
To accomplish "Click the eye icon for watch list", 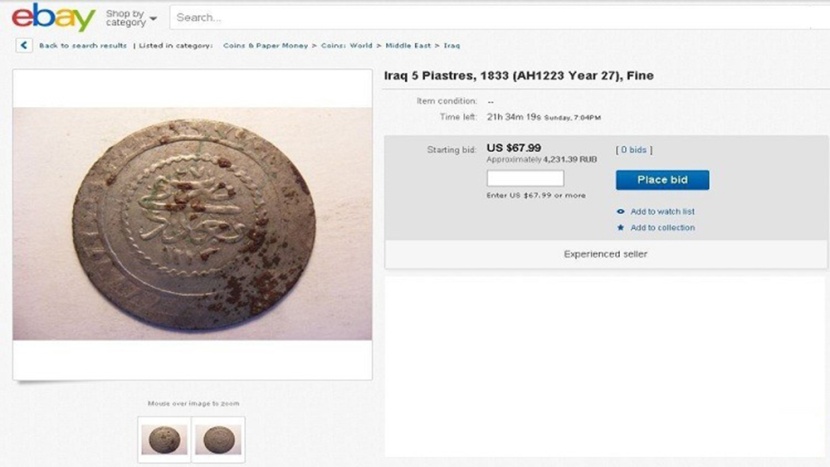I will point(621,212).
